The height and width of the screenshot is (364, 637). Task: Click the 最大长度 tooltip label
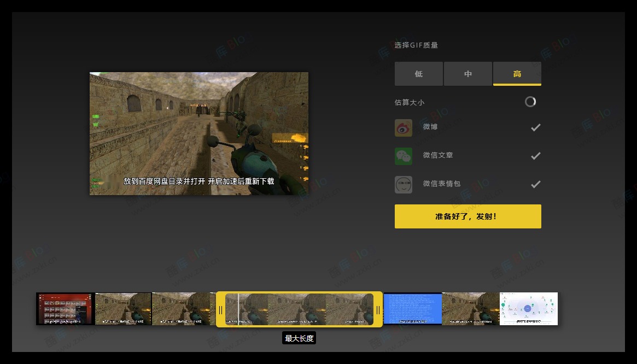pos(299,338)
